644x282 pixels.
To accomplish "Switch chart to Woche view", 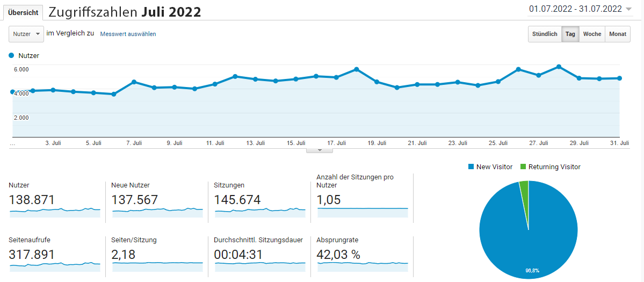I will pos(592,34).
